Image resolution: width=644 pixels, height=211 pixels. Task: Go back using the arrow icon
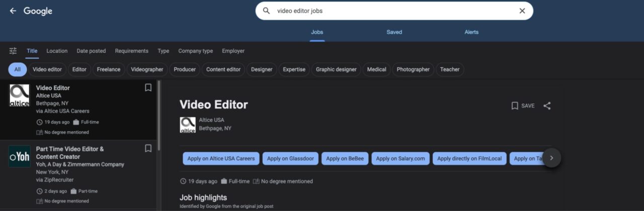point(13,11)
